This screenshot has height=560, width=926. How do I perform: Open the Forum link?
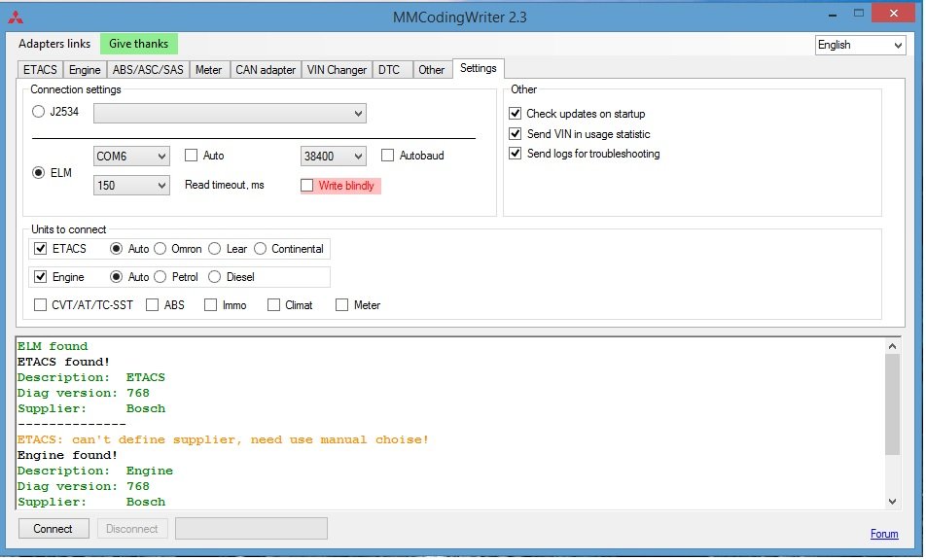click(884, 534)
